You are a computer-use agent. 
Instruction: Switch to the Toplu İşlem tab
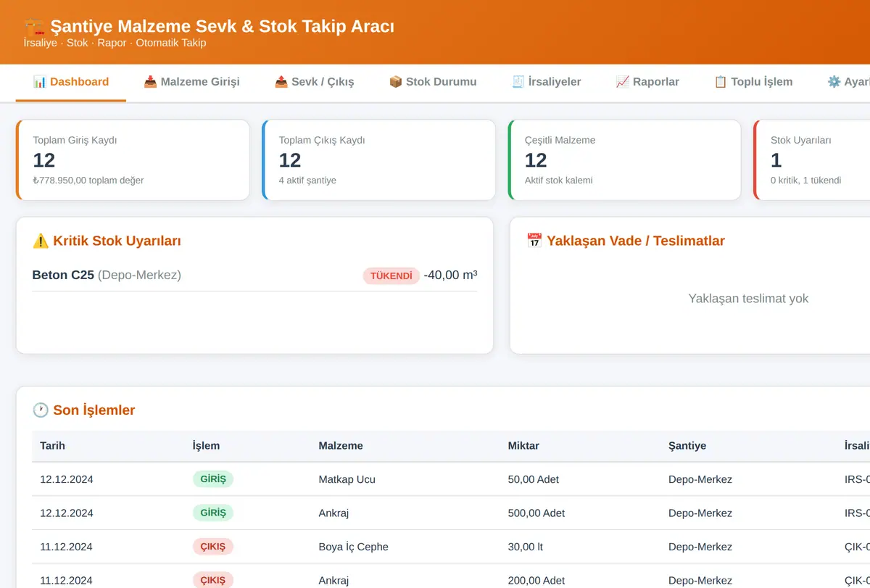[753, 82]
